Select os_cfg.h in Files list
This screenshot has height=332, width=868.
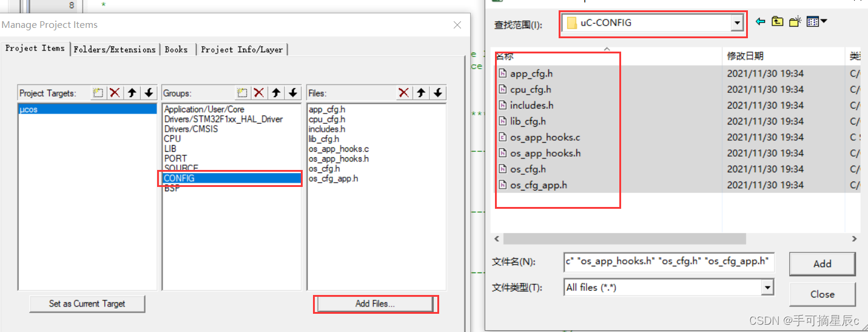pyautogui.click(x=325, y=168)
